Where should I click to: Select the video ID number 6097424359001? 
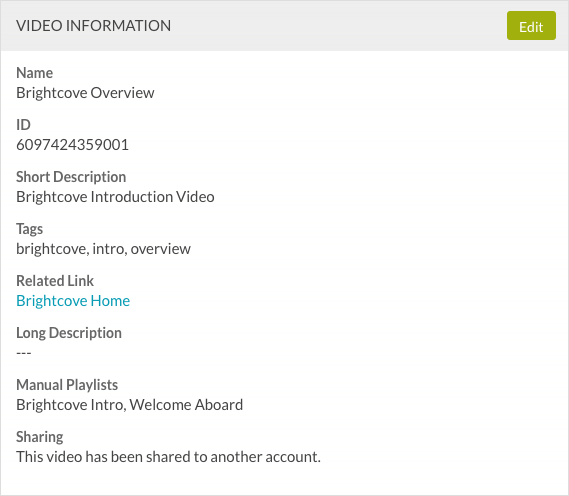coord(73,145)
